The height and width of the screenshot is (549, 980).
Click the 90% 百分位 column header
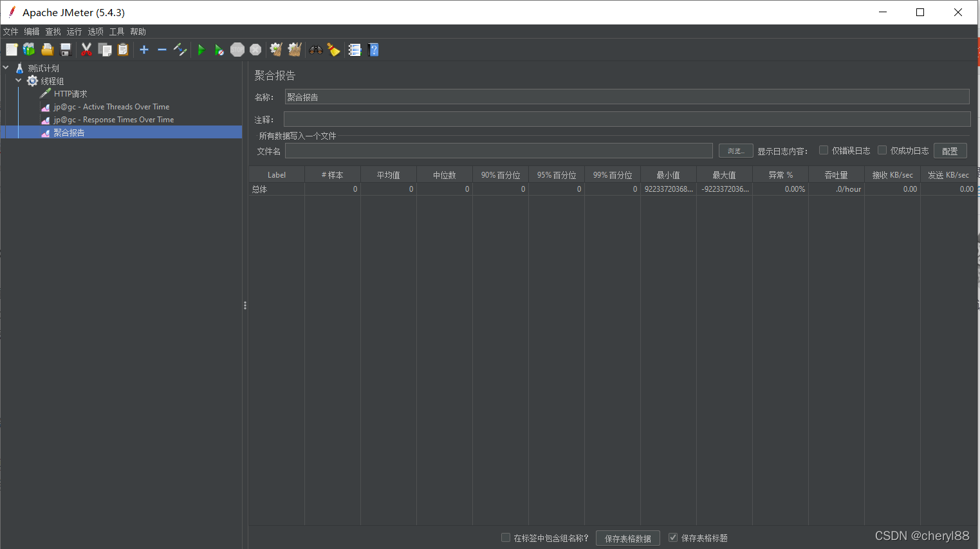[501, 175]
